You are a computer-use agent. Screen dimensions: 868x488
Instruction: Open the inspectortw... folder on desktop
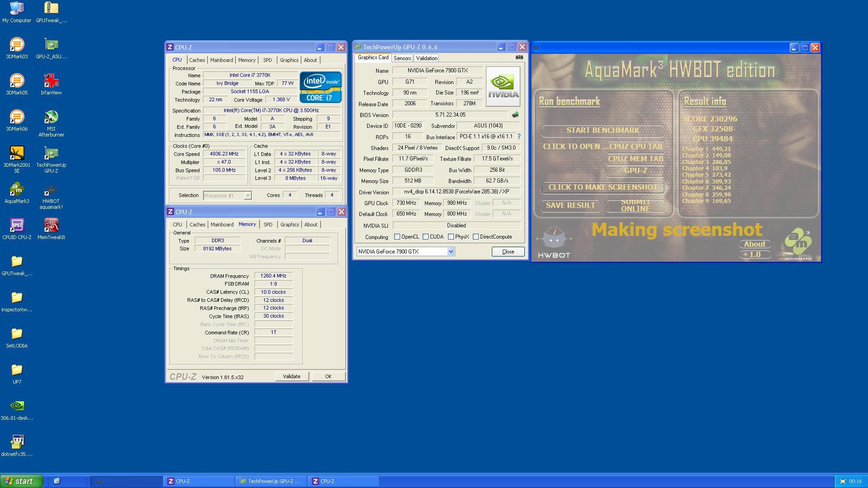17,301
